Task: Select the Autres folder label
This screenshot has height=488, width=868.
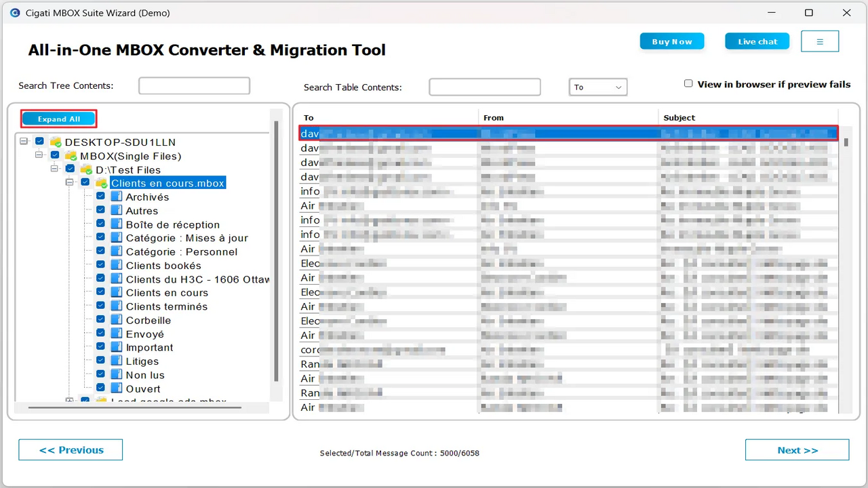Action: click(x=142, y=211)
